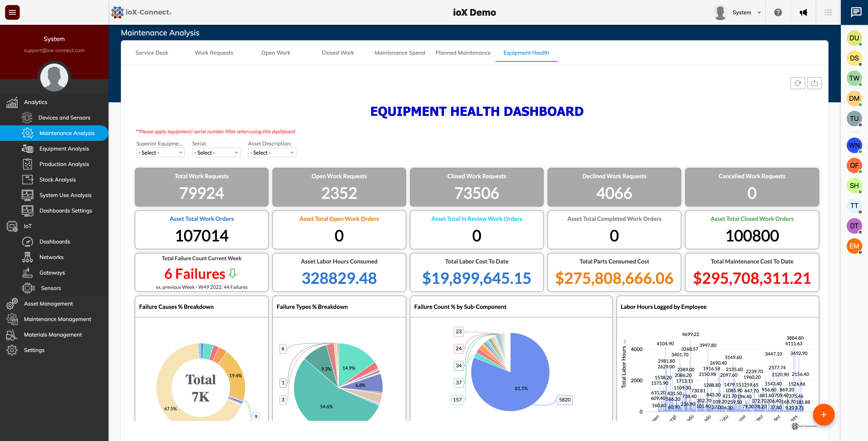Expand the System user menu
The image size is (868, 441).
coord(746,12)
